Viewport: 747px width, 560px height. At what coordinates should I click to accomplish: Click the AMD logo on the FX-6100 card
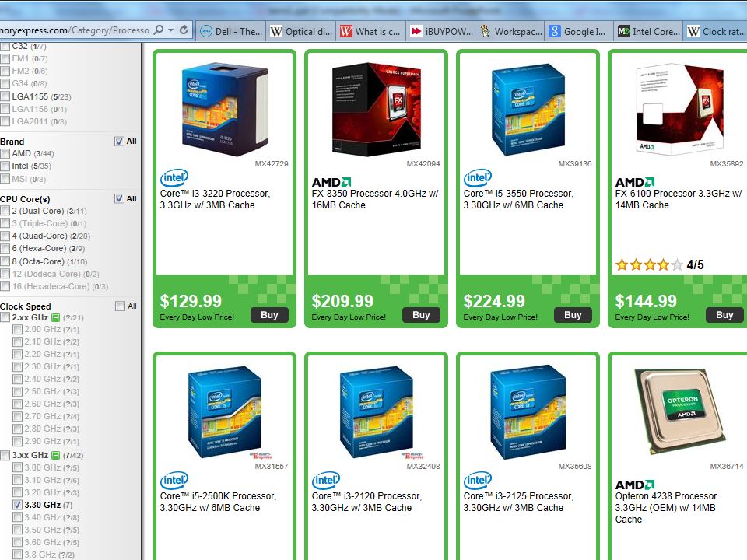click(x=635, y=182)
